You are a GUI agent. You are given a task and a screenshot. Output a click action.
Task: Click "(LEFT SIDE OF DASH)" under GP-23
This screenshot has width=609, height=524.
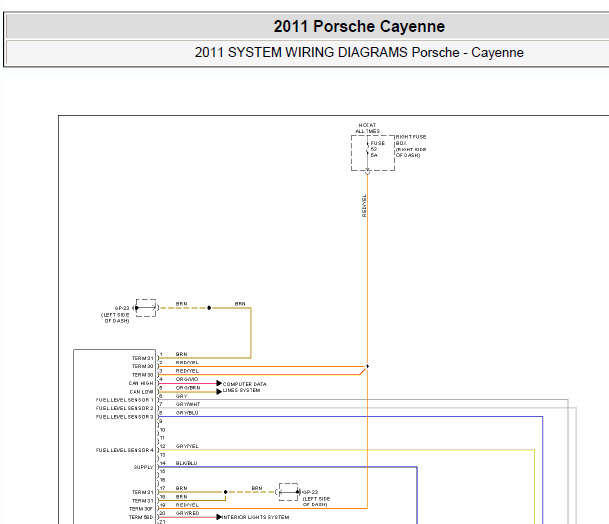115,318
